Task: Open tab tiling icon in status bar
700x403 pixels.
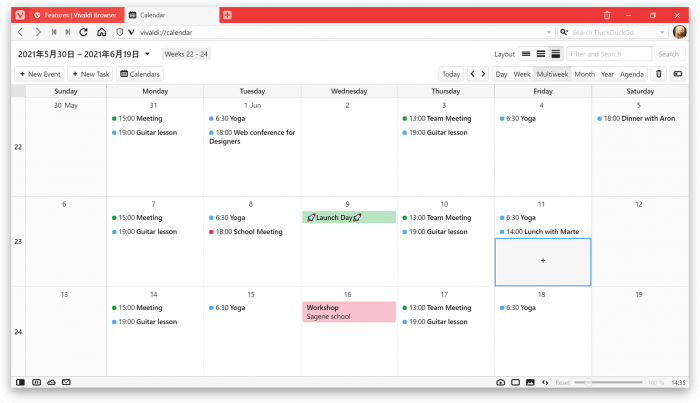Action: (37, 382)
